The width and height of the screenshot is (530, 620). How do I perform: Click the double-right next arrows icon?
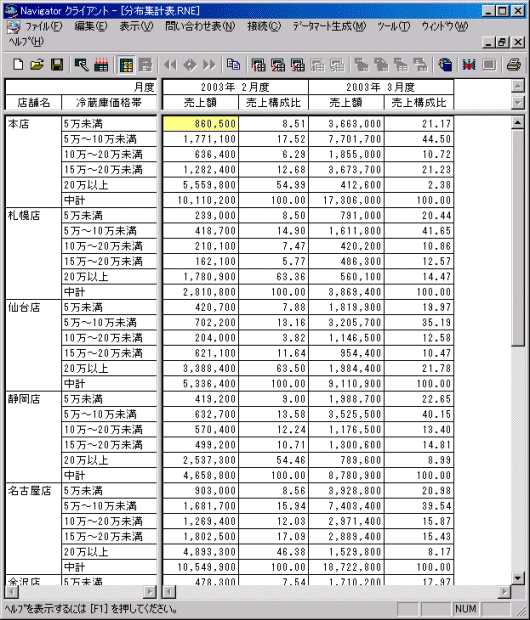click(x=209, y=65)
